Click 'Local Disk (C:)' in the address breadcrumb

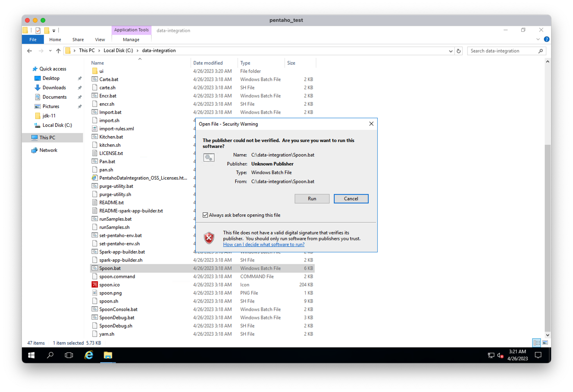click(x=118, y=50)
